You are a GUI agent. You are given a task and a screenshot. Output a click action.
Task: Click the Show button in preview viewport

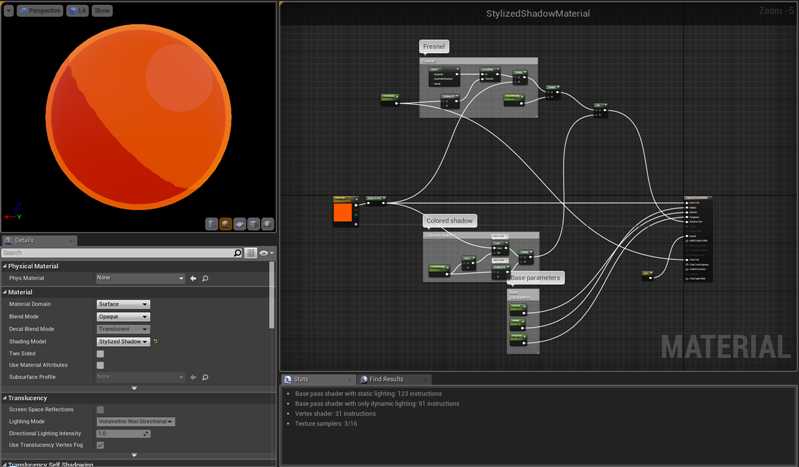[102, 10]
